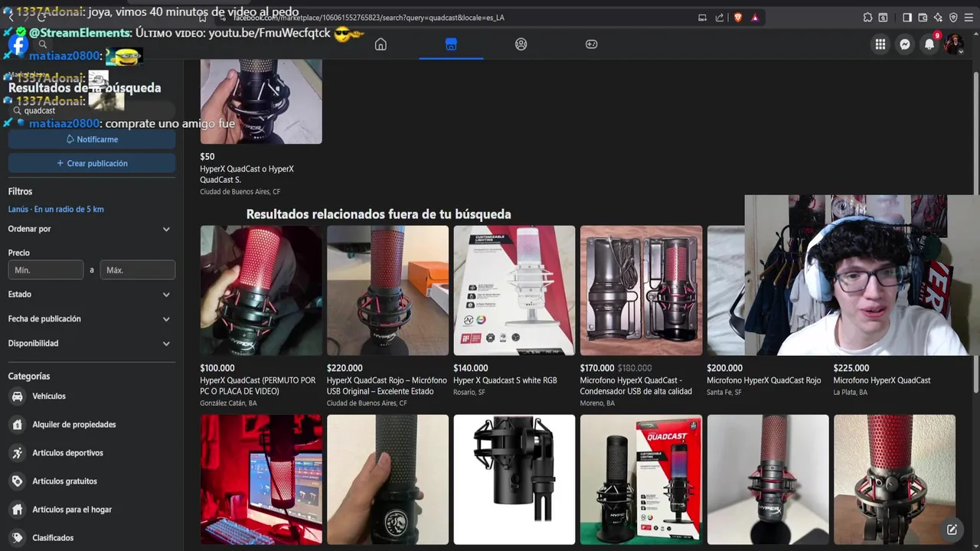
Task: Open the browser extensions puzzle icon
Action: (867, 18)
